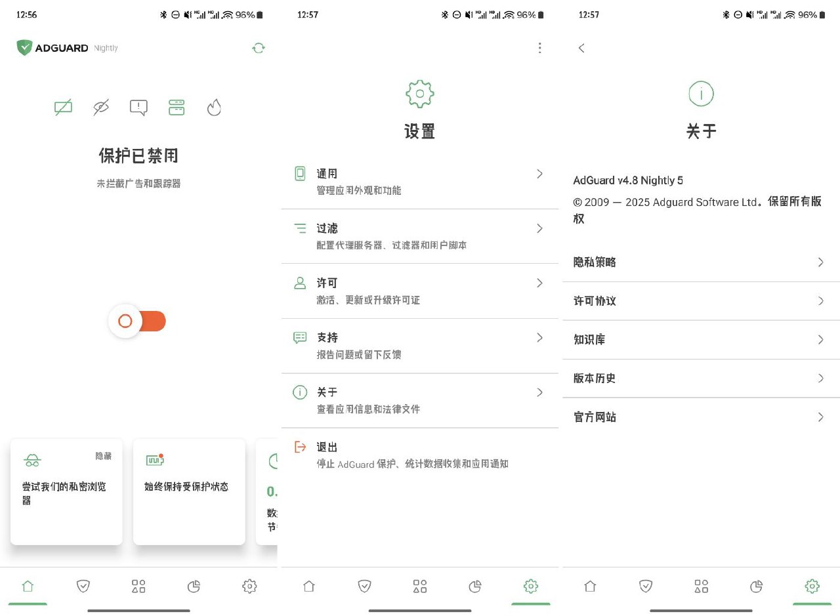The width and height of the screenshot is (840, 616).
Task: Tap Home icon in Settings screen nav bar
Action: point(309,586)
